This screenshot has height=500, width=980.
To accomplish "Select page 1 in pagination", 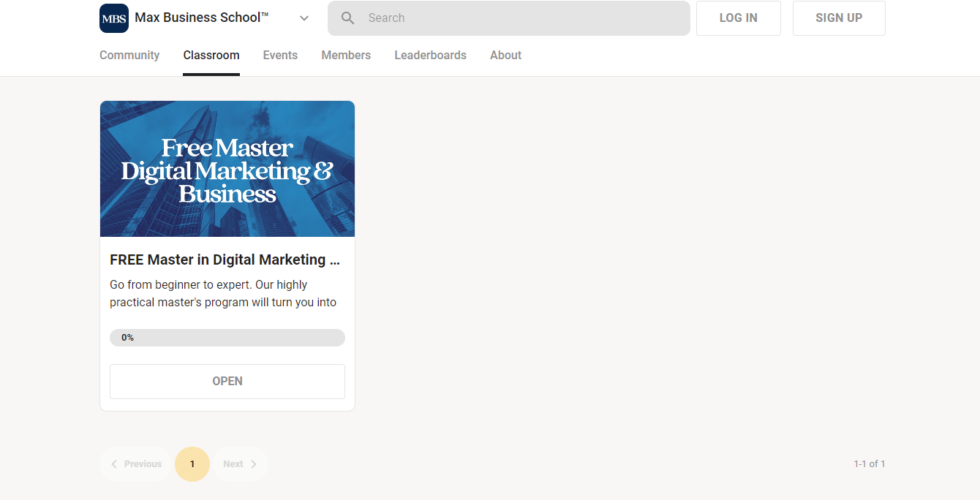I will (x=192, y=464).
